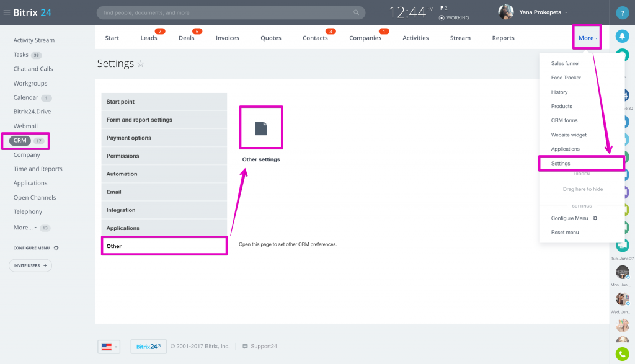635x364 pixels.
Task: Expand the sidebar More... menu
Action: tap(25, 228)
